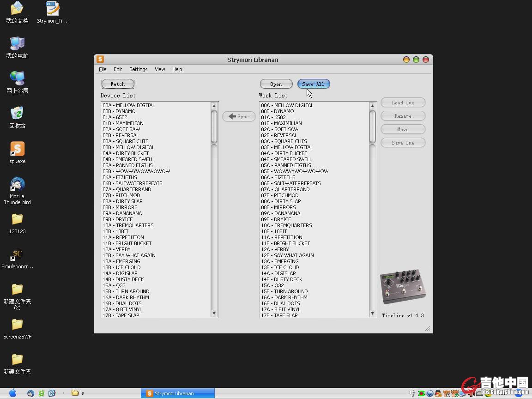Select the 网上邻居 desktop icon
This screenshot has height=399, width=532.
pyautogui.click(x=17, y=83)
